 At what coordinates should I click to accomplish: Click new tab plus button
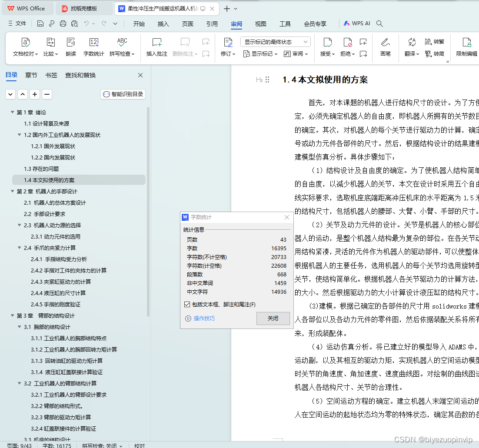(226, 9)
